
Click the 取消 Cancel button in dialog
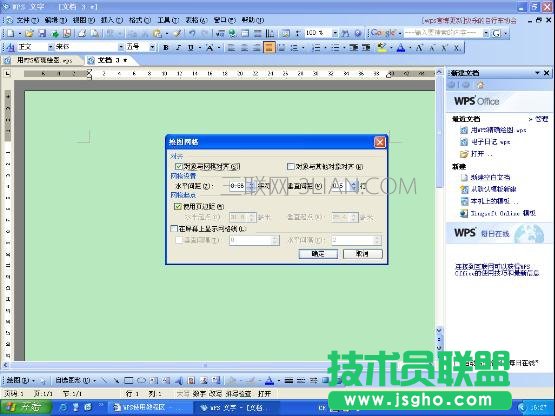(x=362, y=254)
